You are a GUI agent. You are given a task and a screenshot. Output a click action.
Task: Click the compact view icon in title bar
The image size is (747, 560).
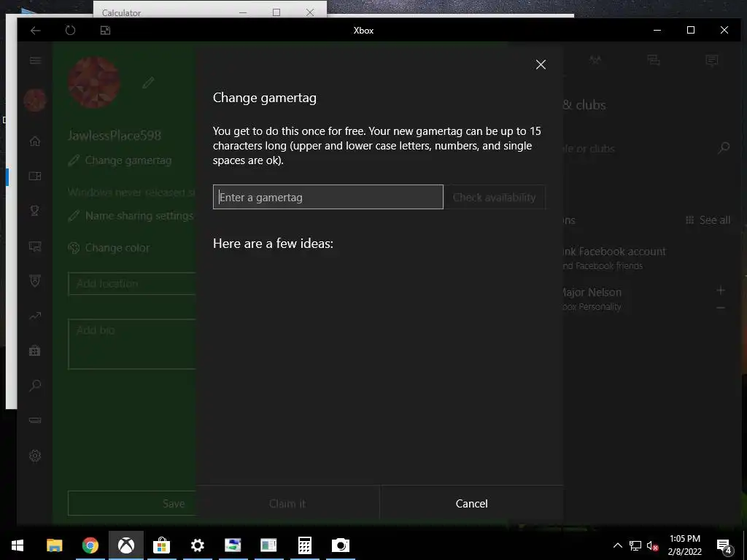tap(105, 31)
